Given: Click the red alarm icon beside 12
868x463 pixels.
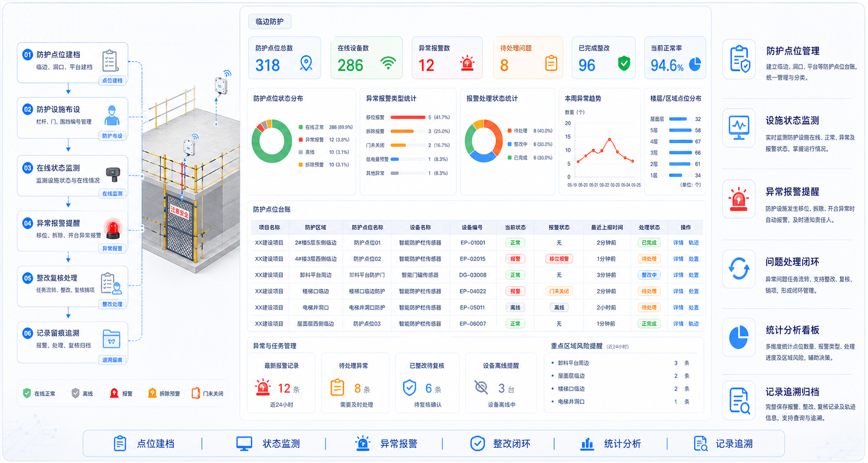Looking at the screenshot, I should (x=467, y=64).
